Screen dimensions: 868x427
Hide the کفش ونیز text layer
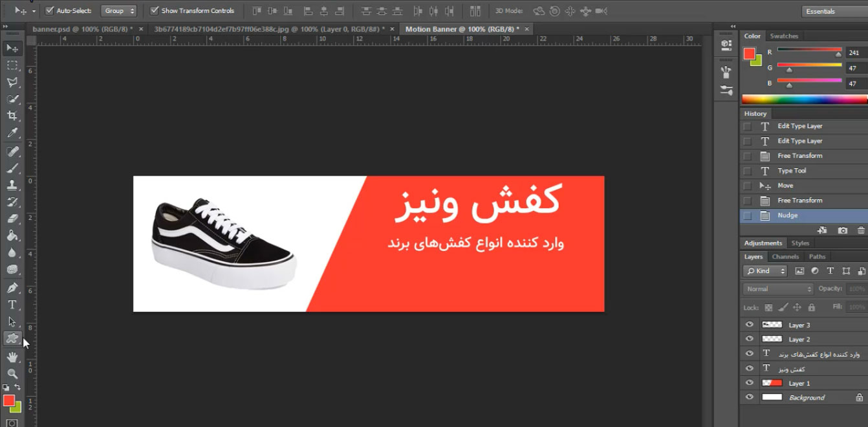[x=750, y=368]
